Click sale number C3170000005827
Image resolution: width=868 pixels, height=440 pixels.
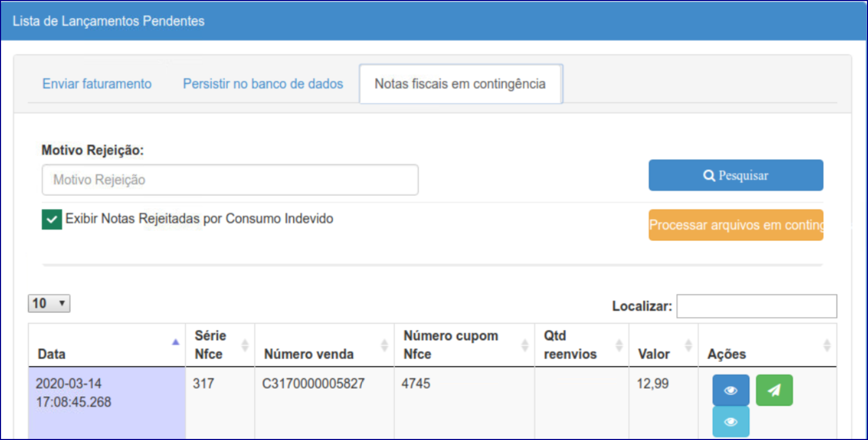click(x=313, y=384)
